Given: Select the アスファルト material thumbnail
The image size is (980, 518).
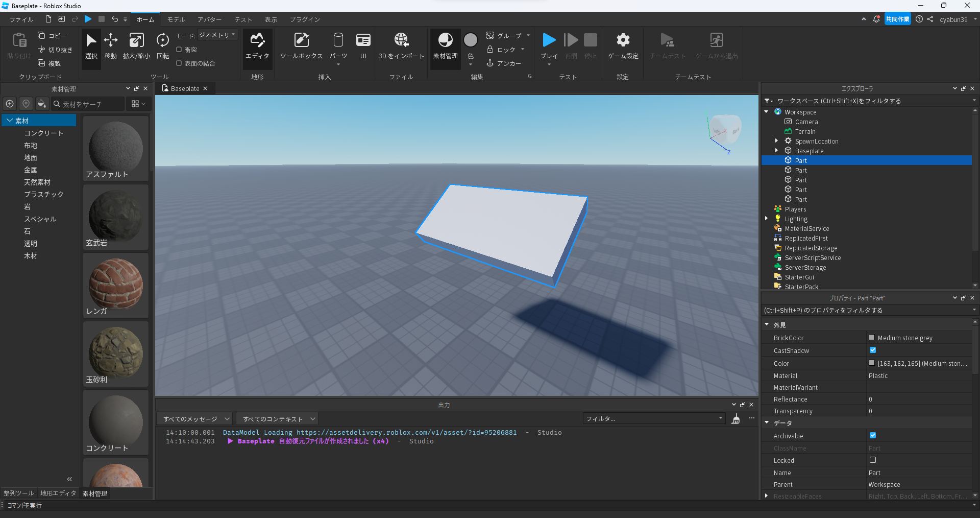Looking at the screenshot, I should click(x=116, y=148).
